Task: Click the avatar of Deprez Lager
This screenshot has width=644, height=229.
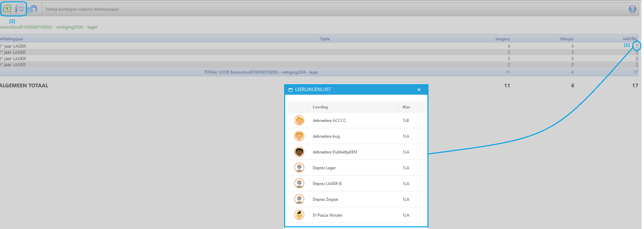Action: tap(299, 168)
